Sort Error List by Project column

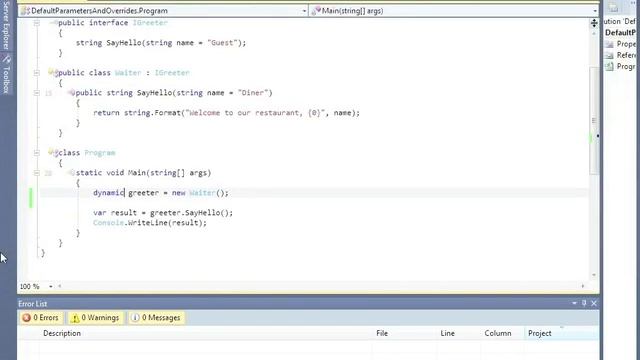[x=561, y=333]
